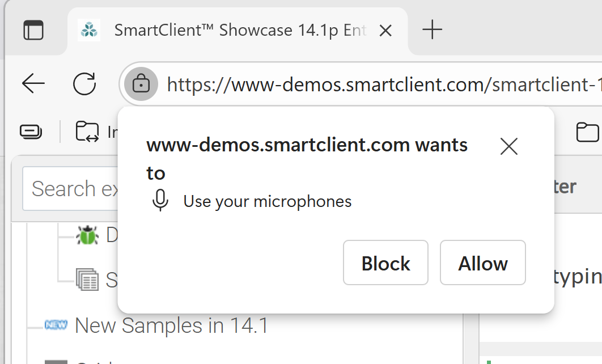The width and height of the screenshot is (602, 364).
Task: View site information via the lock icon
Action: (141, 84)
